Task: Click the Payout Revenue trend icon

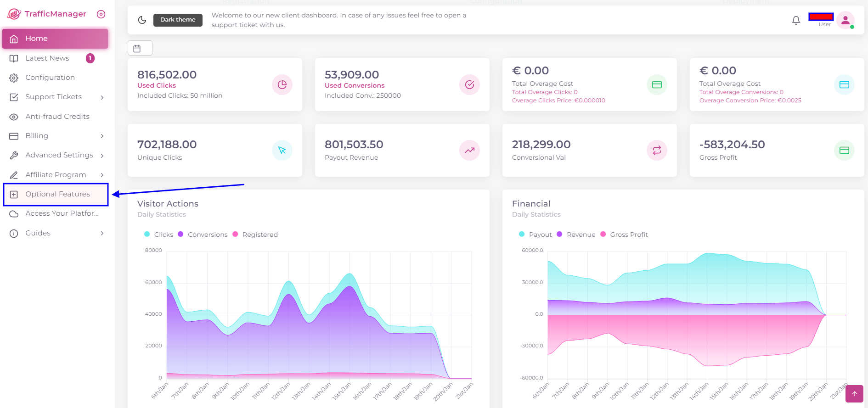Action: click(469, 150)
